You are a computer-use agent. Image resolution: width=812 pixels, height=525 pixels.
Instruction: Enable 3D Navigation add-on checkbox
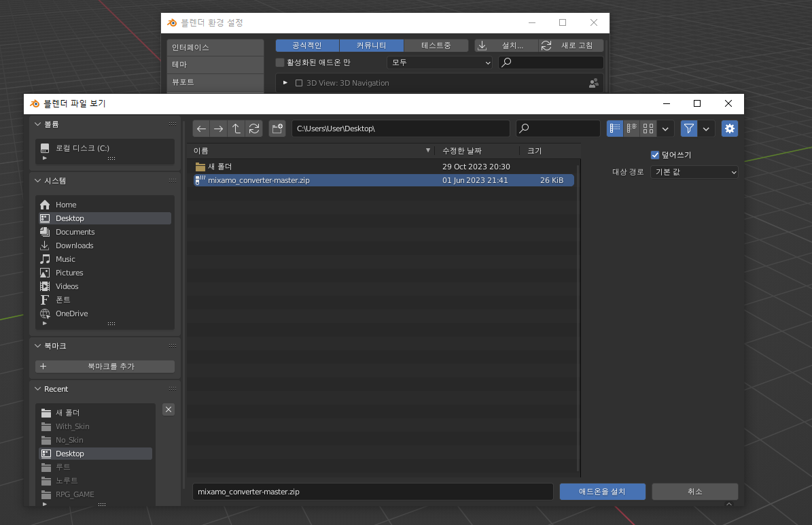tap(299, 83)
